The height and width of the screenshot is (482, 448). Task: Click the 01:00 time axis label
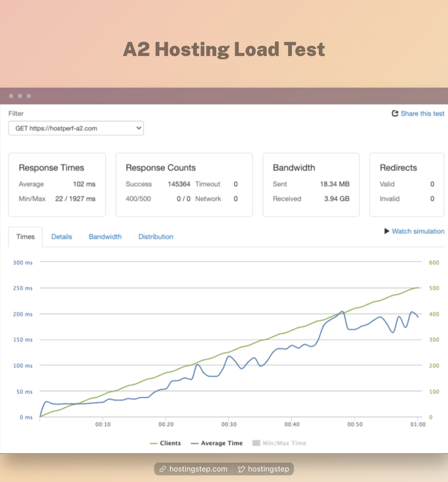click(x=418, y=424)
